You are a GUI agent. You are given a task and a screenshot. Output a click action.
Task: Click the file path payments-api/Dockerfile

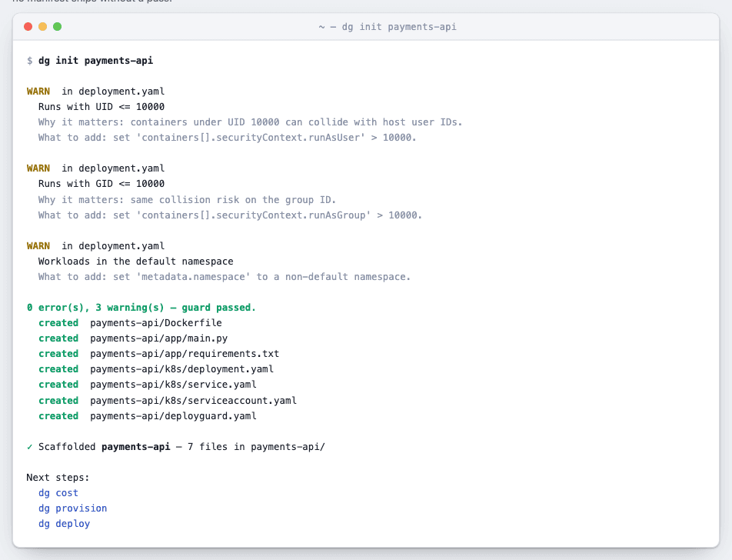(x=156, y=323)
